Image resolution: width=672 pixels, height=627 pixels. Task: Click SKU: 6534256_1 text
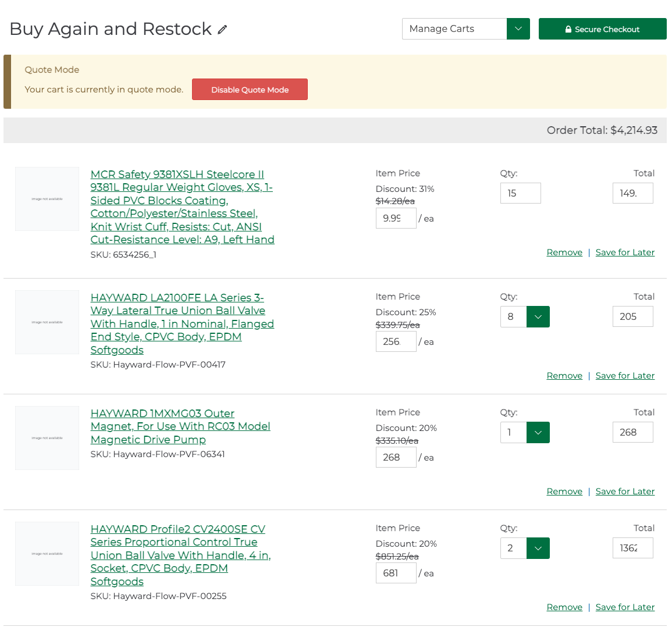coord(123,255)
